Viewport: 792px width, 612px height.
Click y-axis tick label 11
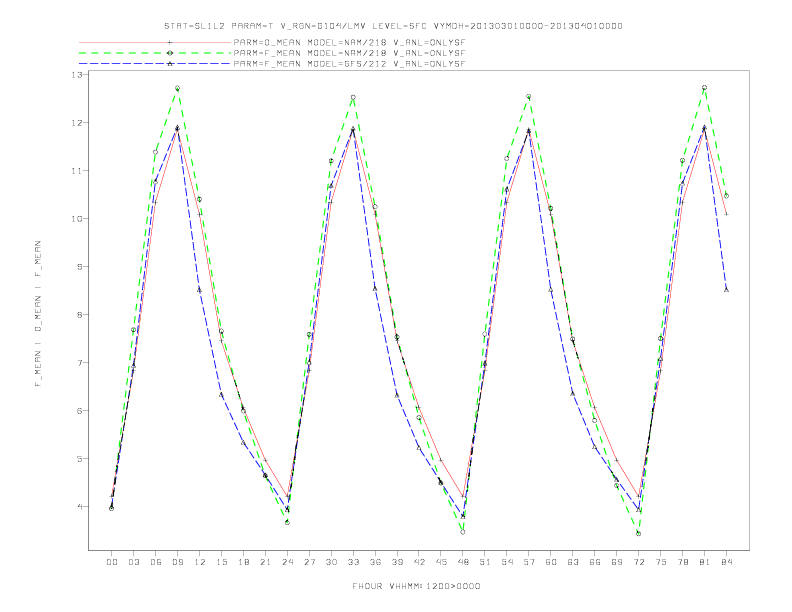tap(77, 171)
